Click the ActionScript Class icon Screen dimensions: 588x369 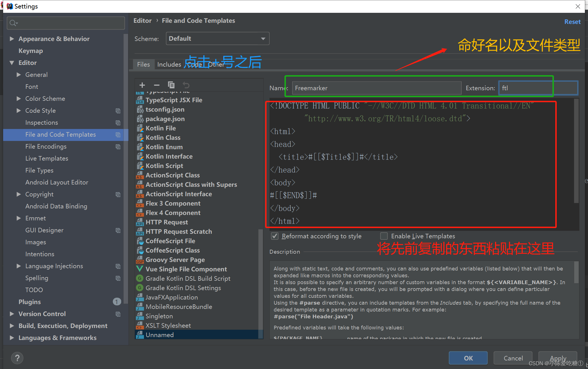tap(140, 175)
